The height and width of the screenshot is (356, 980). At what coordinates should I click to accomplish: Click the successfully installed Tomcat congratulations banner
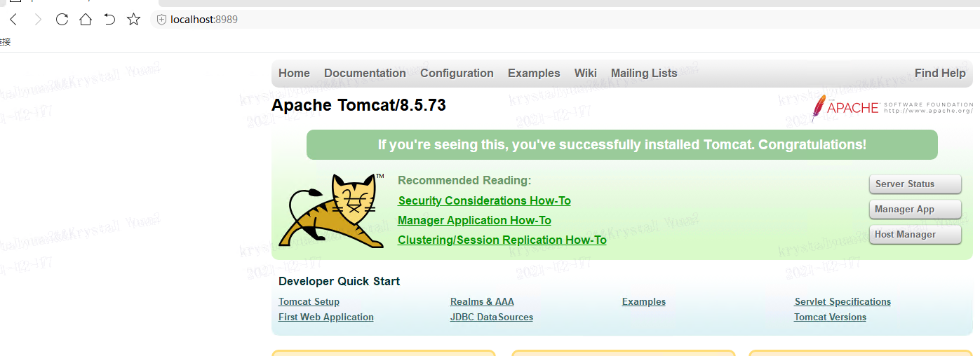(622, 144)
